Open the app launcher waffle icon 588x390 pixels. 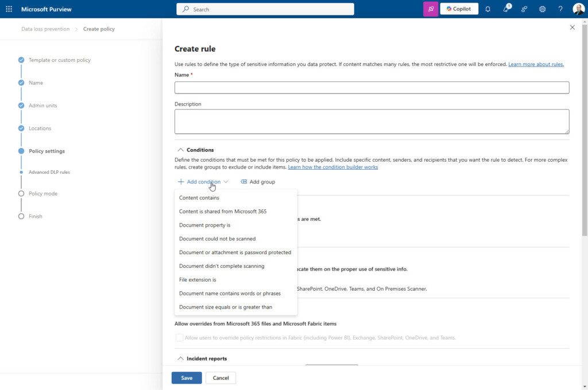(9, 9)
